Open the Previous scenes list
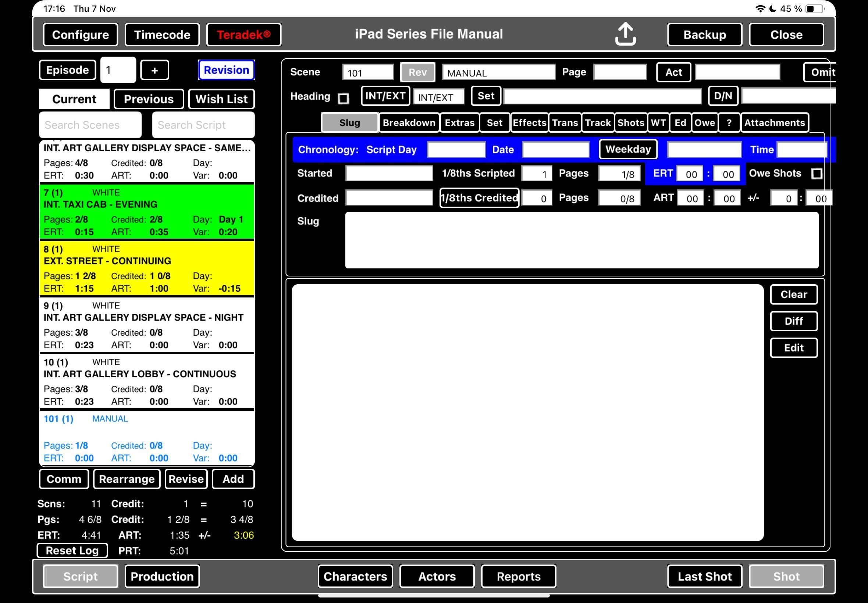 [149, 99]
